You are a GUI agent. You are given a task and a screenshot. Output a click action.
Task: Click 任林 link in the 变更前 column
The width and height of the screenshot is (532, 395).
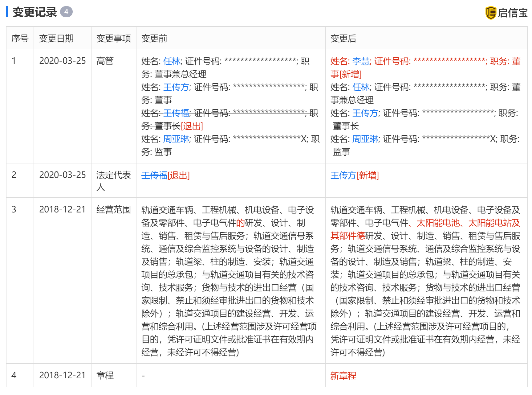tap(172, 61)
